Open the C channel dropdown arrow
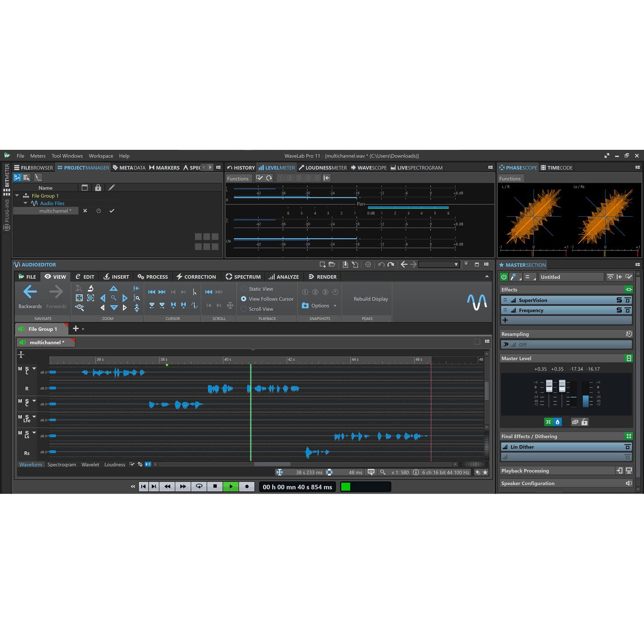 pyautogui.click(x=34, y=401)
